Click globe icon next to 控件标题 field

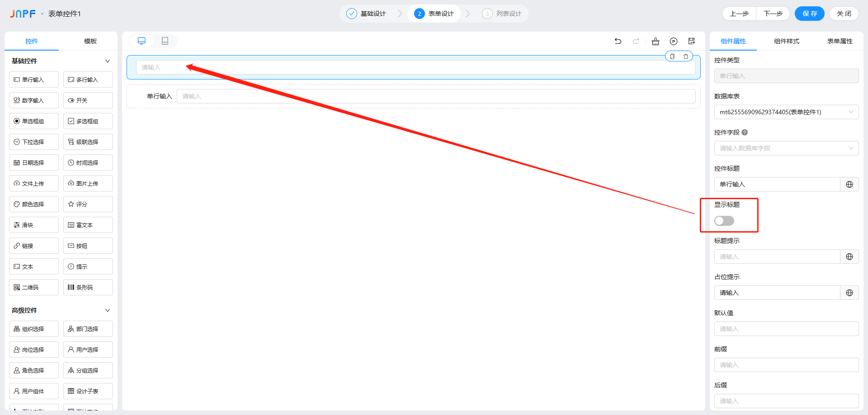point(849,184)
